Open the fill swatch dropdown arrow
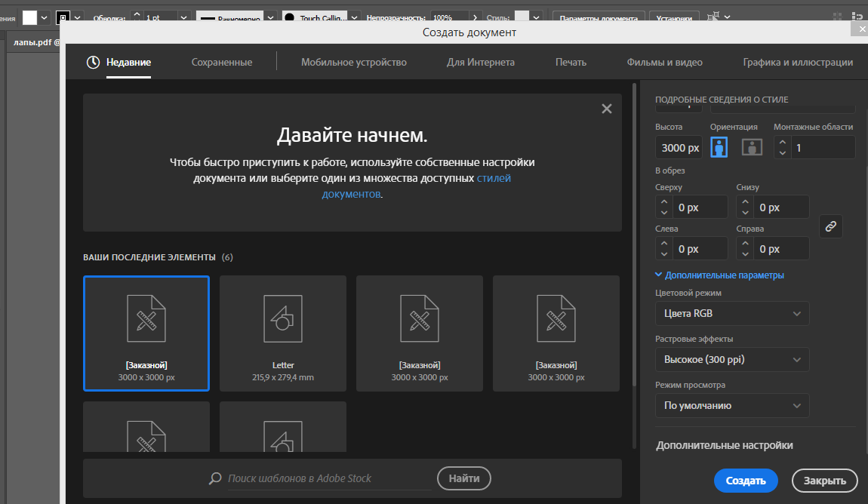The width and height of the screenshot is (868, 504). [45, 17]
